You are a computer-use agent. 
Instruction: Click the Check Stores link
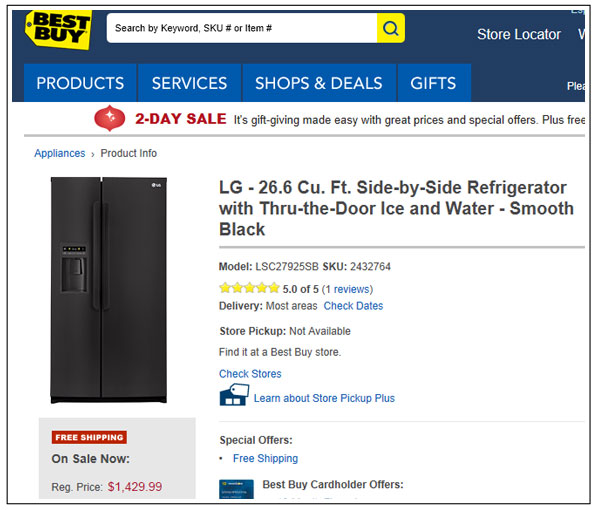tap(250, 374)
